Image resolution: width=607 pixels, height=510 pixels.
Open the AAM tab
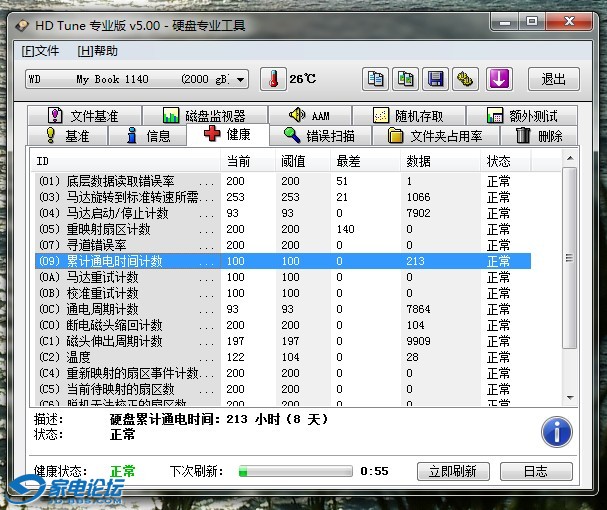coord(310,115)
